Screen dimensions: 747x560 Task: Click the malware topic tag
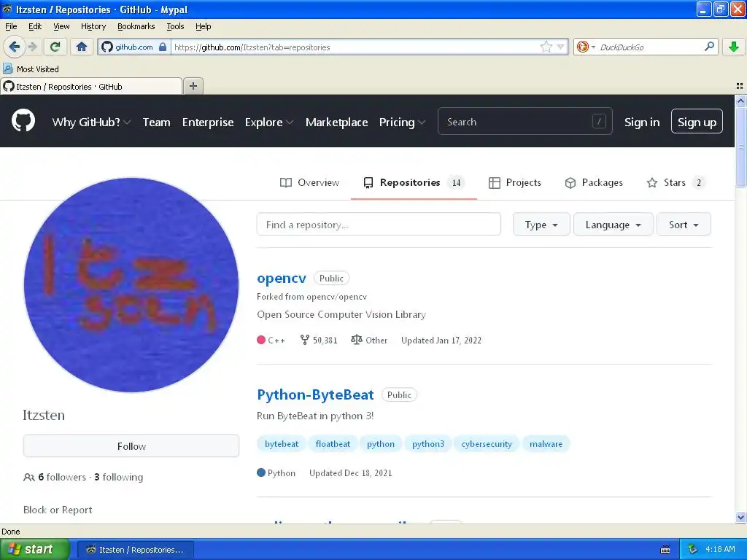(x=546, y=444)
